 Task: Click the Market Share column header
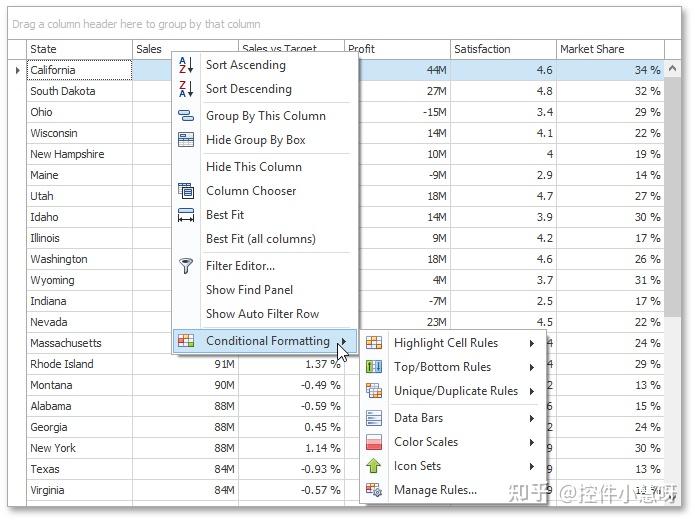tap(610, 49)
